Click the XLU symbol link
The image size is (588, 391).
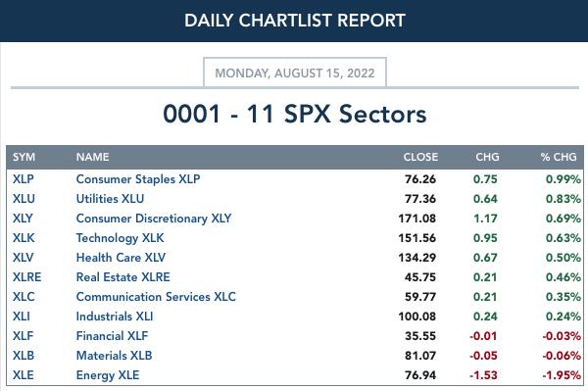pos(24,199)
